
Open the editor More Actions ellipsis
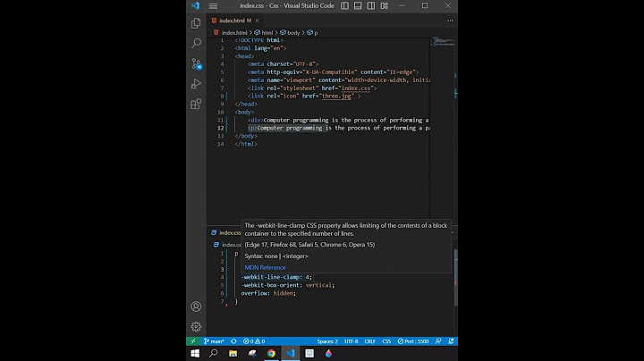click(x=450, y=21)
